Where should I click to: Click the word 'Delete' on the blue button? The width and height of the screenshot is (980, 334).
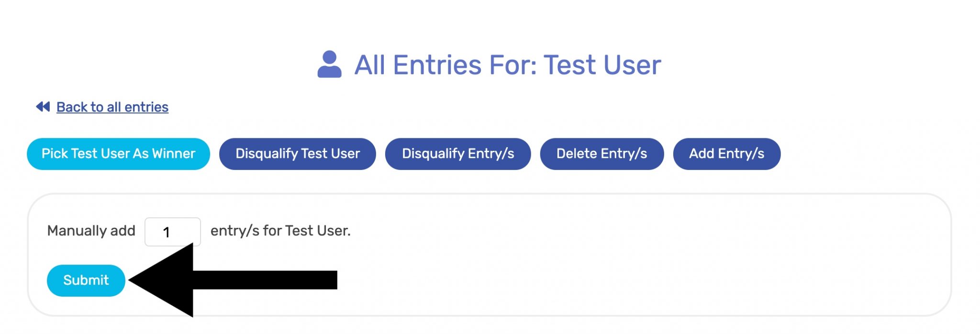[577, 154]
